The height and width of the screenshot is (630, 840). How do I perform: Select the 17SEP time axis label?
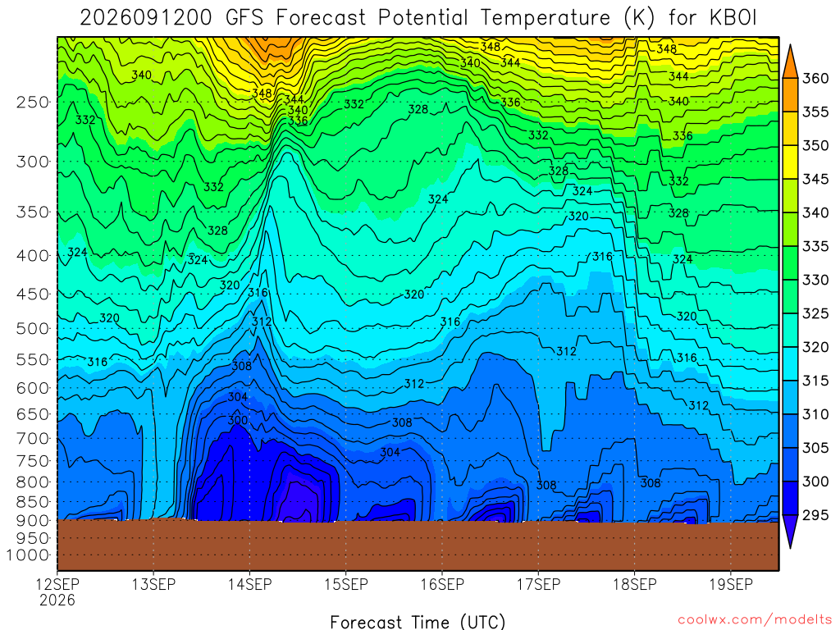[x=538, y=584]
